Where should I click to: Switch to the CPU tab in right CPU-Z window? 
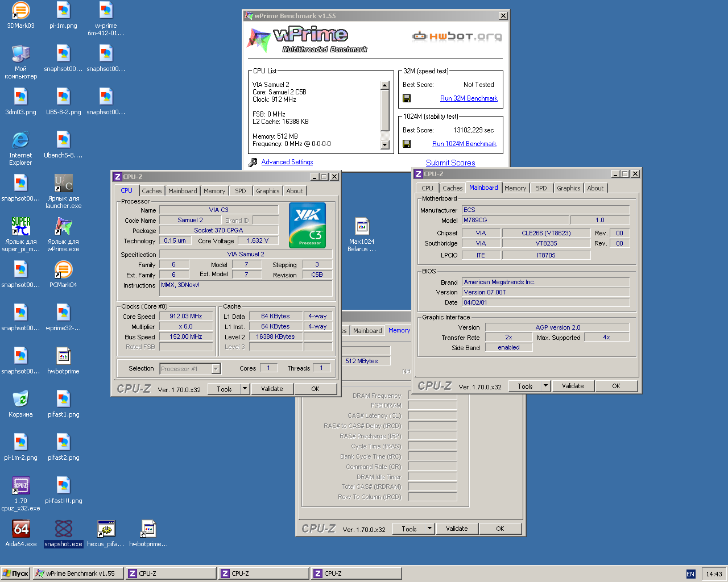tap(428, 188)
